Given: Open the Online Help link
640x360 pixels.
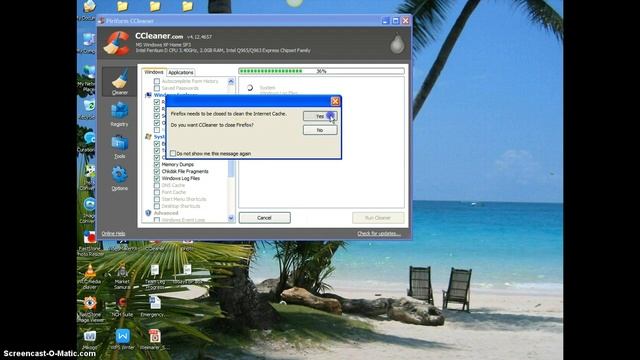Looking at the screenshot, I should click(113, 233).
